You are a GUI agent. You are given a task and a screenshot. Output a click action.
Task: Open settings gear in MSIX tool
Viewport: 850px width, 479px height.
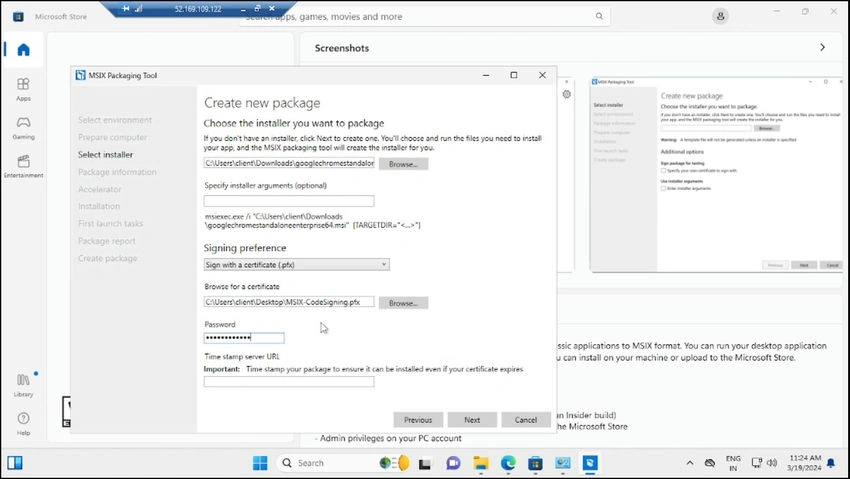click(x=566, y=94)
